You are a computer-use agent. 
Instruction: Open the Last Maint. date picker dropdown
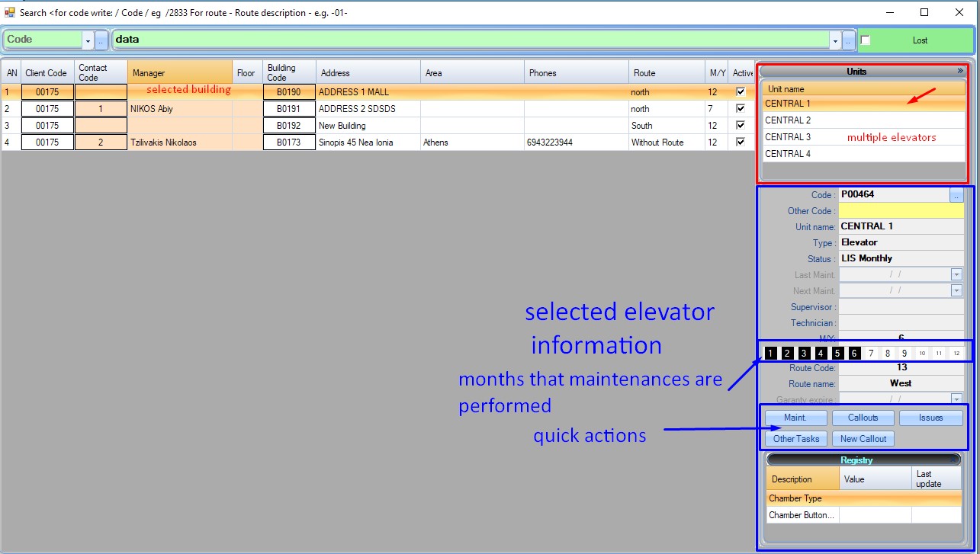pos(956,275)
